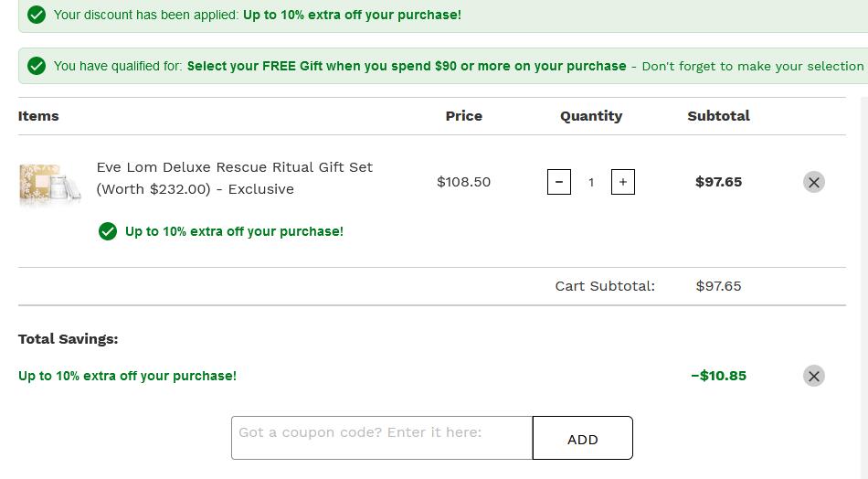This screenshot has height=479, width=868.
Task: Click the -$10.85 savings amount
Action: click(718, 376)
